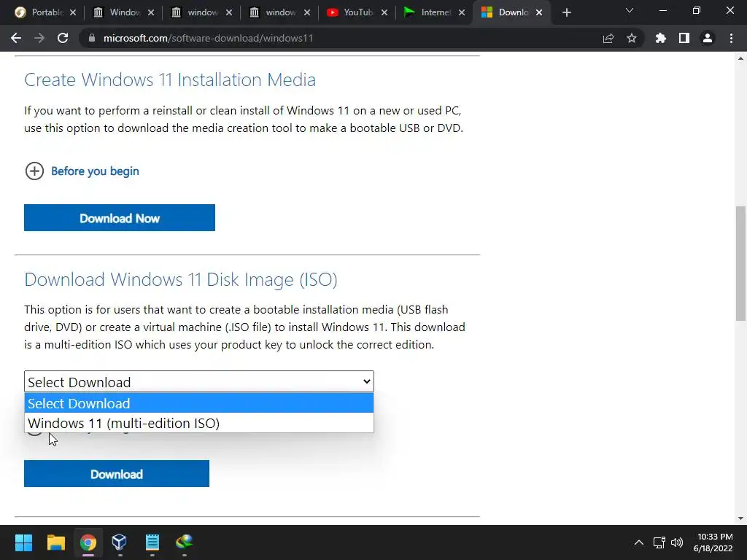
Task: Reload the current page
Action: 63,38
